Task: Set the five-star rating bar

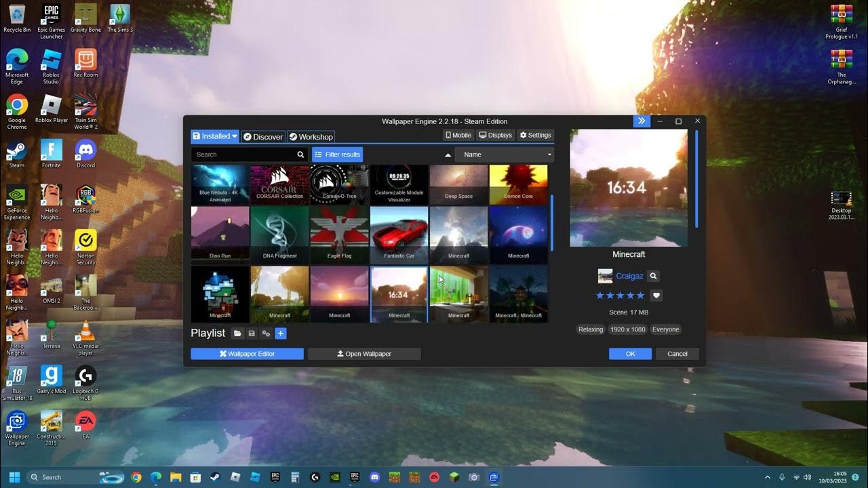Action: point(620,296)
